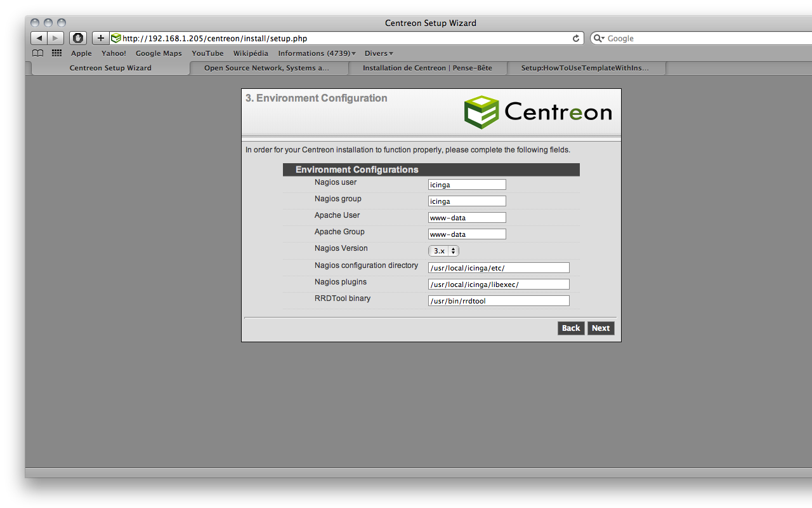The image size is (812, 508).
Task: Click the Next button
Action: click(601, 328)
